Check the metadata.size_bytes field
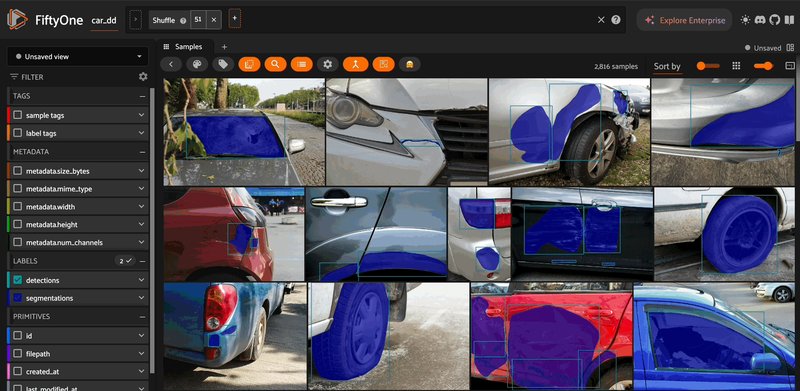 (x=18, y=171)
